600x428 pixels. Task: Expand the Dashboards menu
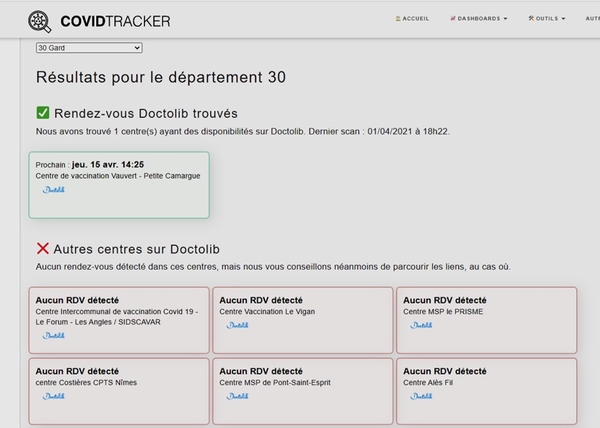click(479, 18)
